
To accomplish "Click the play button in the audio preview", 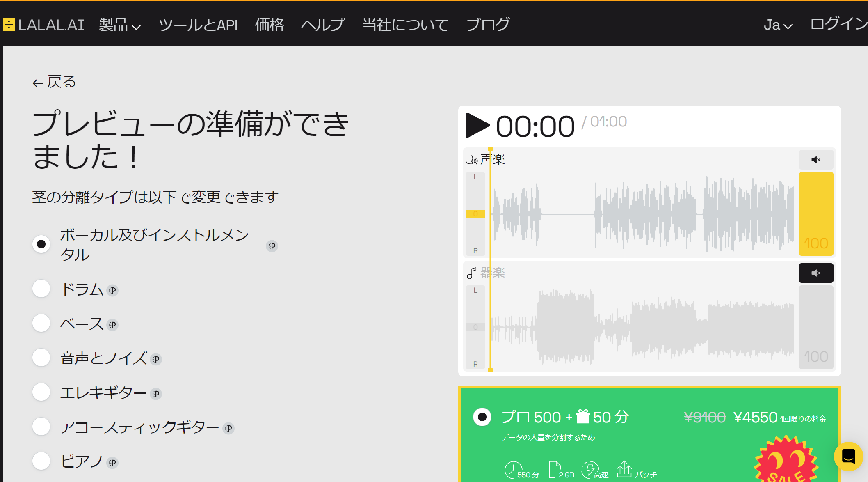I will (x=477, y=126).
